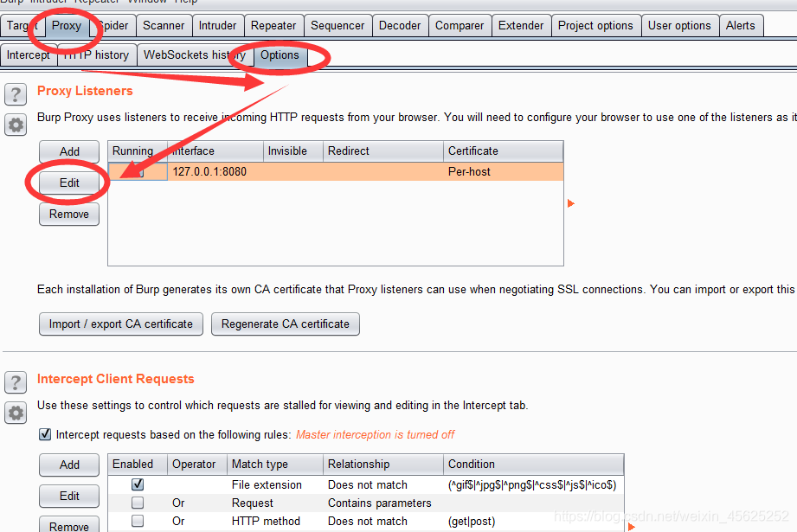The image size is (797, 532).
Task: Enable the Request contains parameters rule
Action: click(x=138, y=503)
